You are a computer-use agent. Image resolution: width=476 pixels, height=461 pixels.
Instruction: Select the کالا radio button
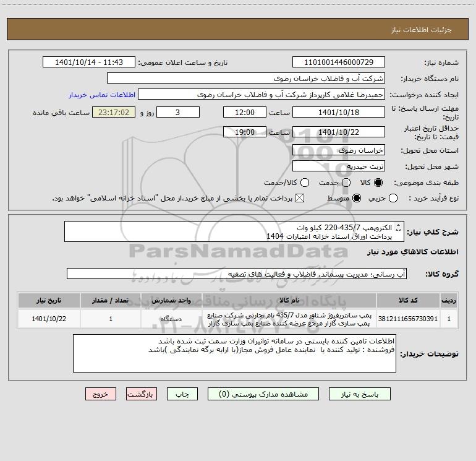tap(378, 183)
